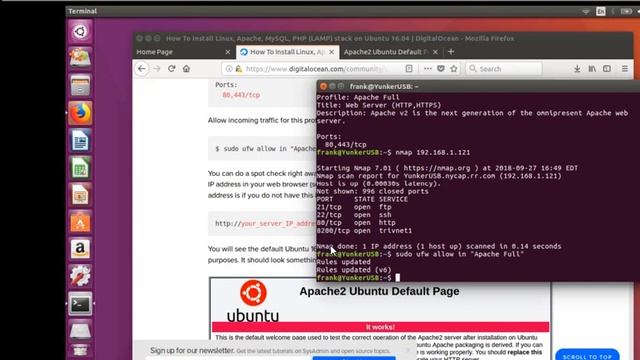Select the How To Install Linux tab
This screenshot has height=360, width=640.
coord(287,52)
